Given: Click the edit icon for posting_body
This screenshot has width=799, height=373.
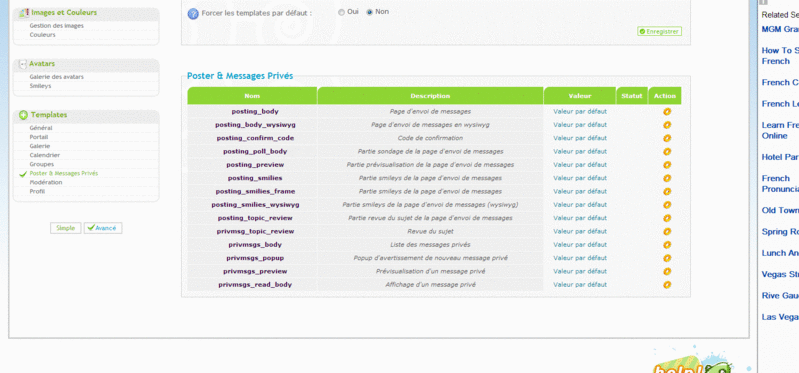Looking at the screenshot, I should pos(667,111).
